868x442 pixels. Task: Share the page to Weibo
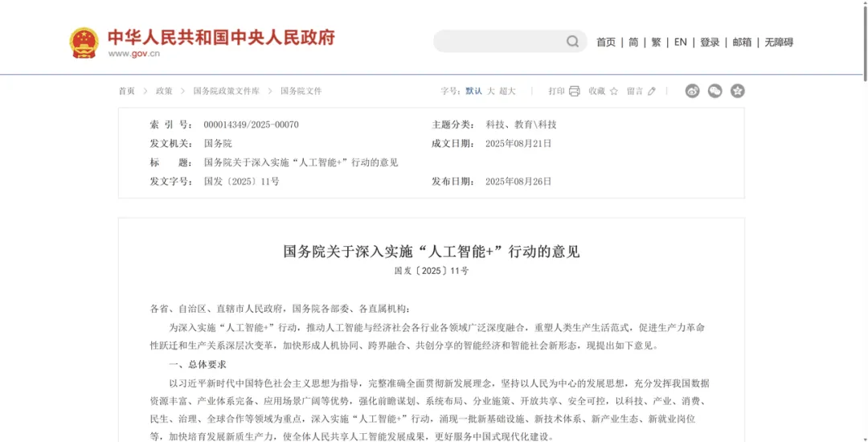692,92
